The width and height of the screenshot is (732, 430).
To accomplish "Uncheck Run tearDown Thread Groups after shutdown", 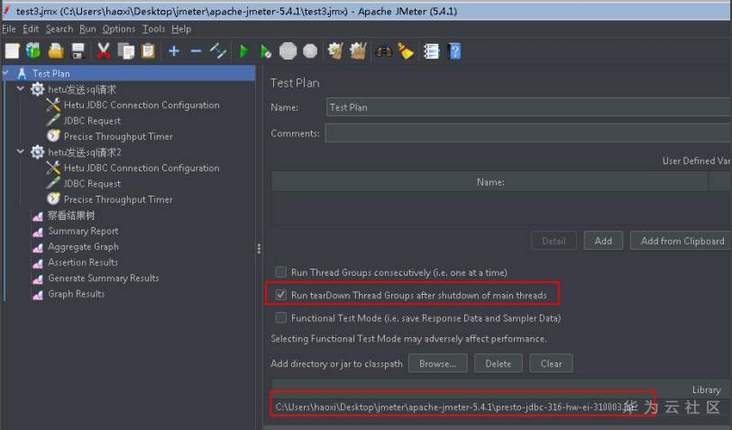I will click(281, 295).
